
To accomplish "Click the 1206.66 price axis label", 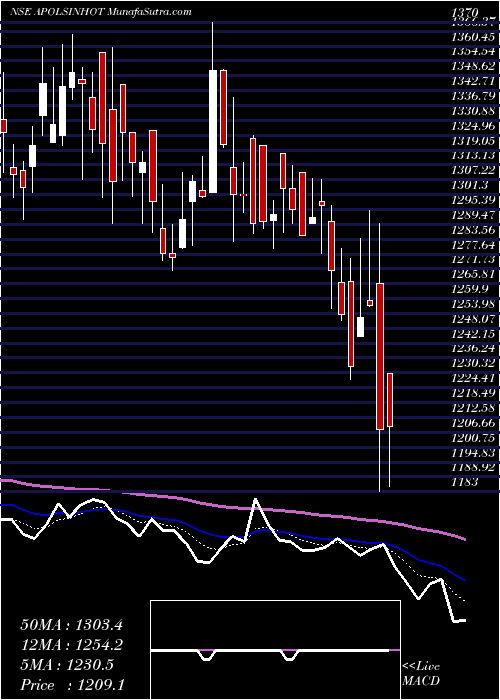I will click(474, 423).
